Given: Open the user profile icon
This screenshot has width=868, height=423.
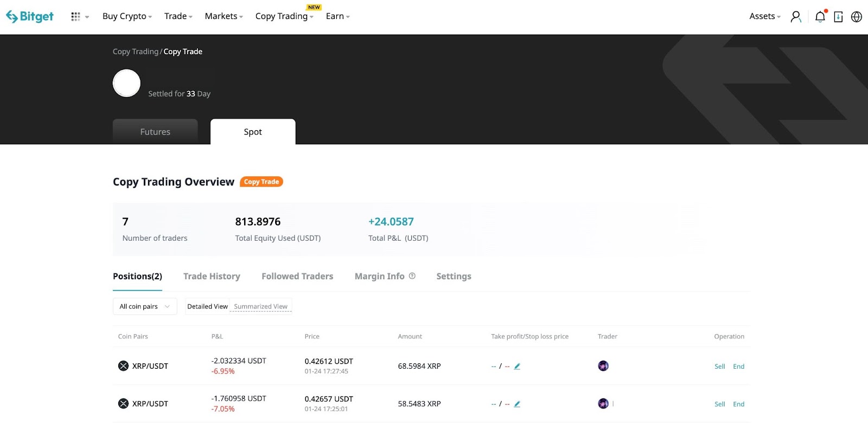Looking at the screenshot, I should [796, 17].
